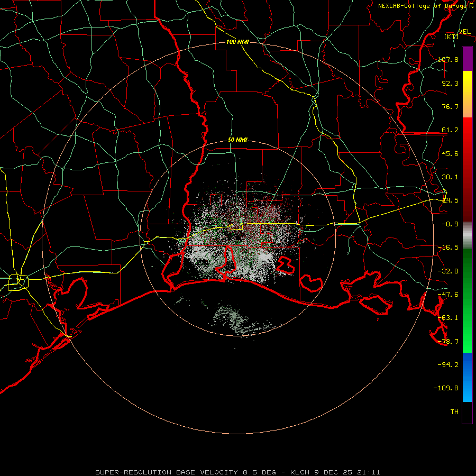The width and height of the screenshot is (476, 476).
Task: Click the bright green segment of the color bar
Action: [467, 300]
